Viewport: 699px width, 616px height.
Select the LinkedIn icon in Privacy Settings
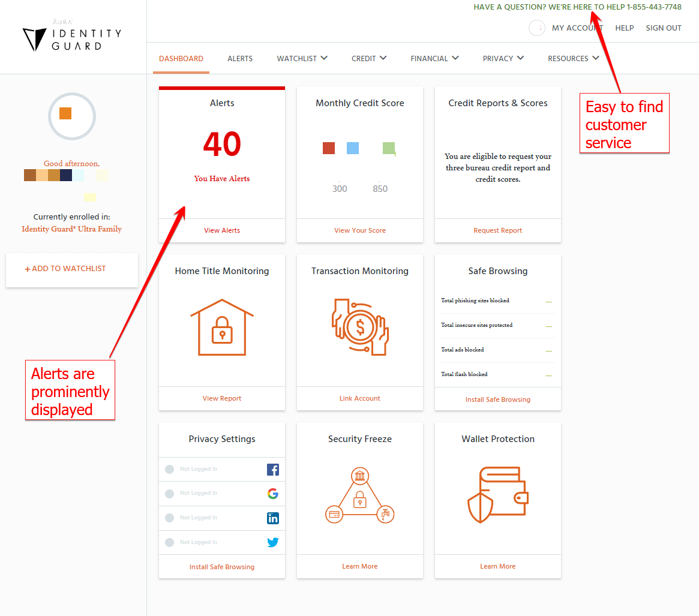pyautogui.click(x=273, y=518)
